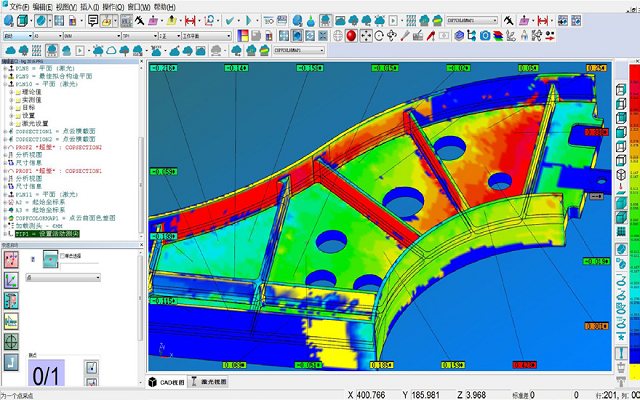Click the top wireframe cube icon on right sidebar
The width and height of the screenshot is (640, 400).
(x=621, y=89)
